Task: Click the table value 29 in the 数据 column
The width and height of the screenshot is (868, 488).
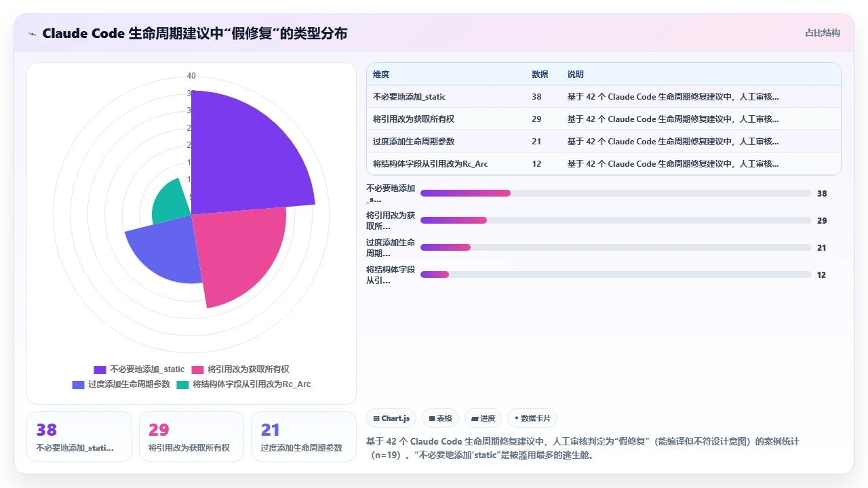Action: 536,119
